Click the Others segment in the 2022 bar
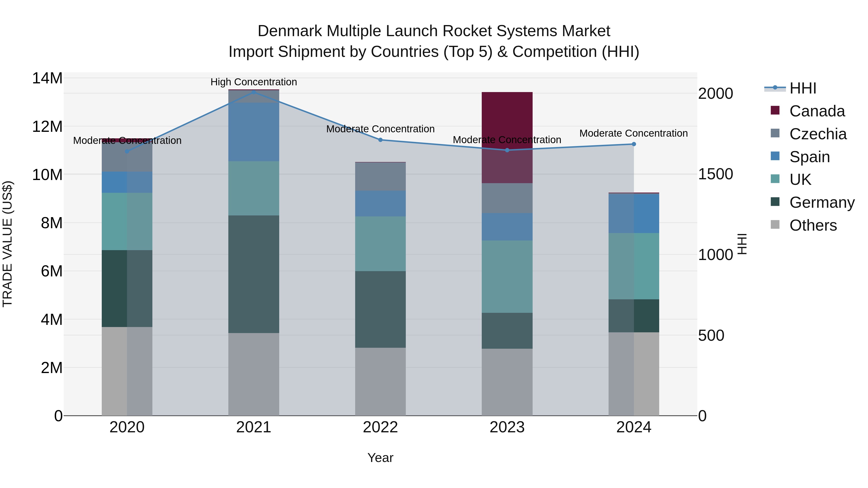 coord(380,381)
